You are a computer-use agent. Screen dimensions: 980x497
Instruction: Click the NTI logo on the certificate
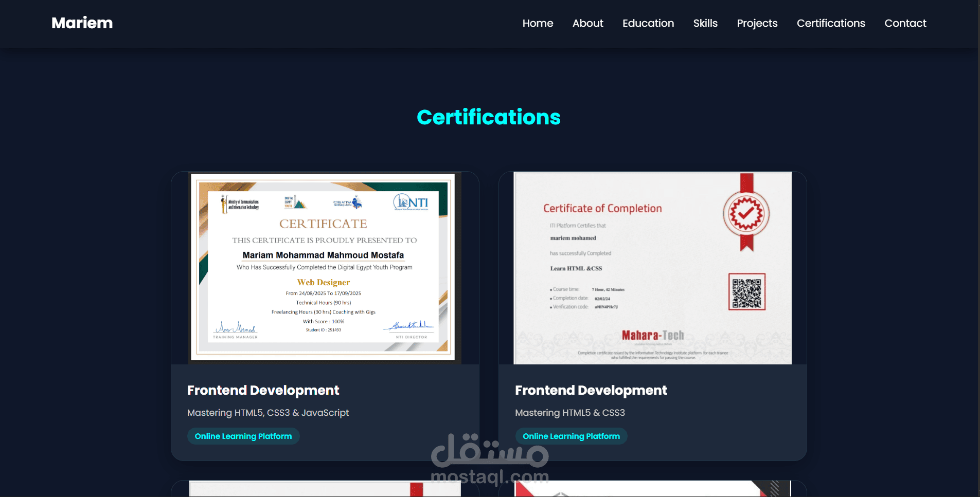(x=411, y=203)
